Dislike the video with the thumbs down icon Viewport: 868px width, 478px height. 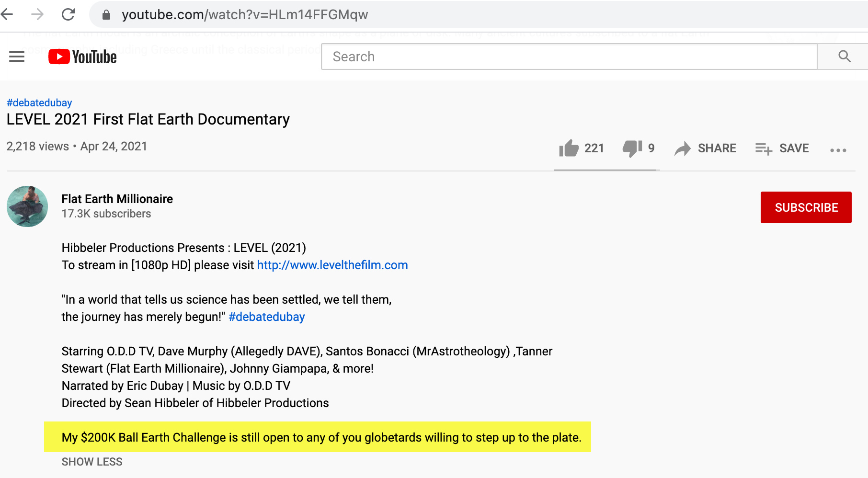(x=632, y=148)
